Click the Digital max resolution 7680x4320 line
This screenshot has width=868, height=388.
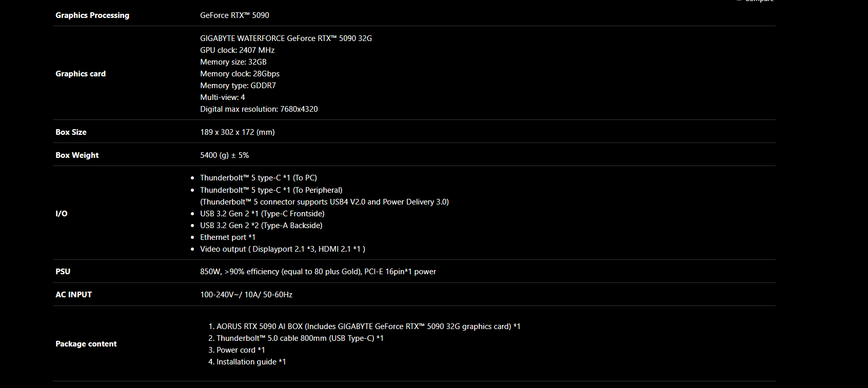click(x=259, y=109)
